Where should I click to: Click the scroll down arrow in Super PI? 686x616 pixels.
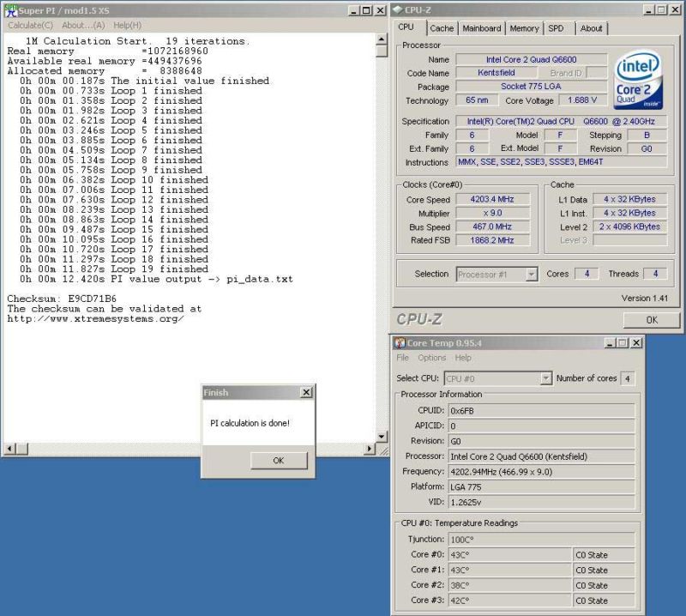click(382, 437)
